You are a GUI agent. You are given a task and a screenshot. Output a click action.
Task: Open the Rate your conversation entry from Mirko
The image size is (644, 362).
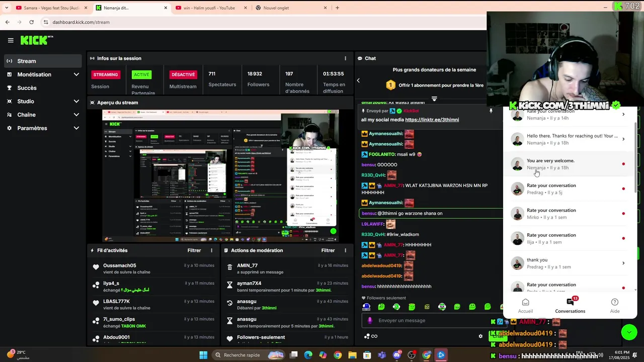pyautogui.click(x=569, y=214)
